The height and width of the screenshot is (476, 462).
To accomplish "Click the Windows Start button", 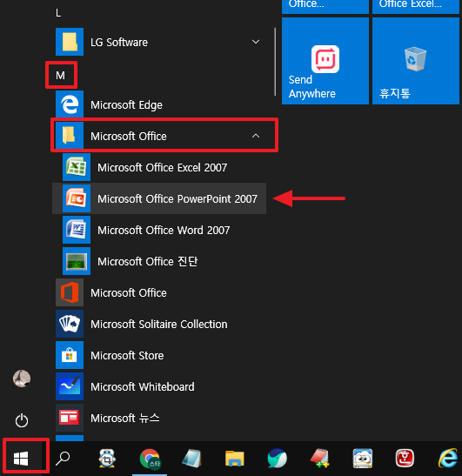I will click(21, 458).
